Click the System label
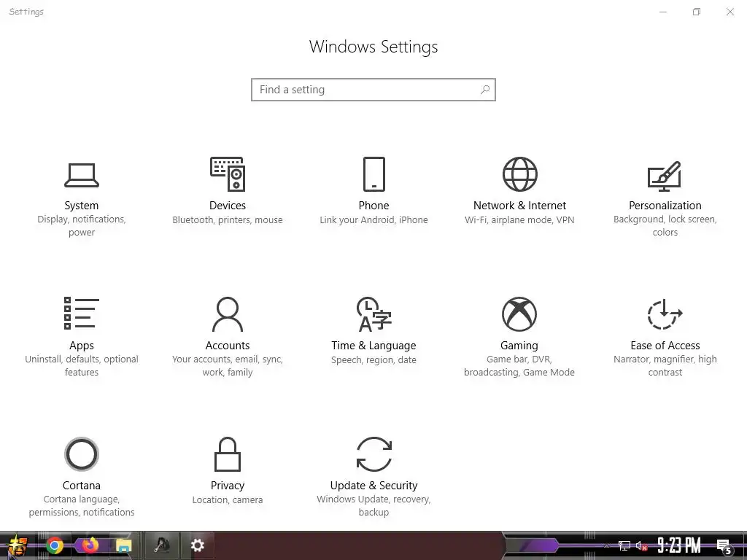 (x=82, y=205)
